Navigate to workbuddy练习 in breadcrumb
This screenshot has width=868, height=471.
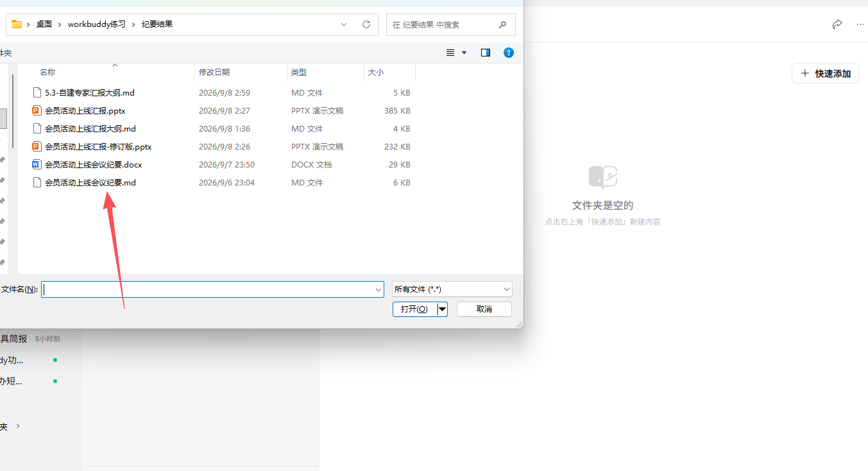(x=96, y=24)
